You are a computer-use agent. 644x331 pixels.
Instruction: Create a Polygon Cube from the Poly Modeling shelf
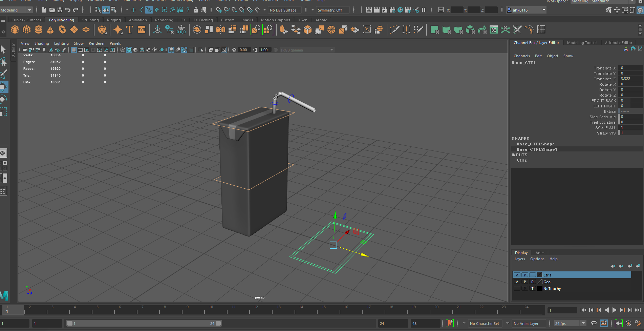(x=27, y=29)
